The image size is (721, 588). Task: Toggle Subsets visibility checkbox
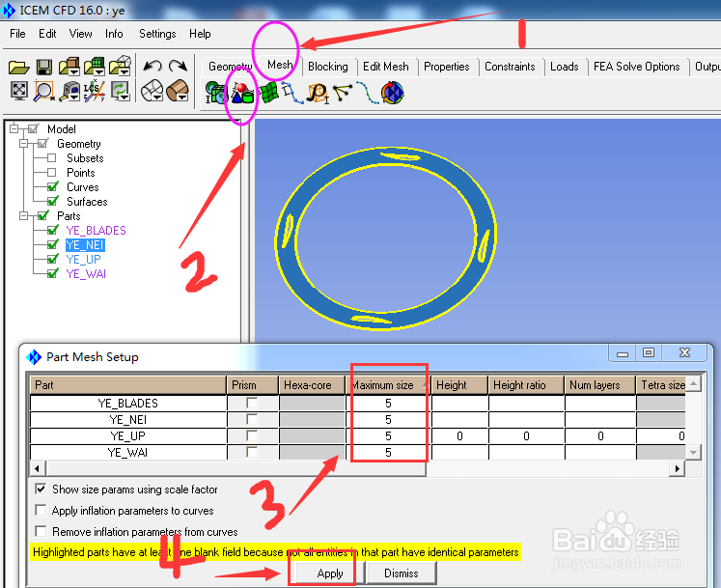[51, 158]
